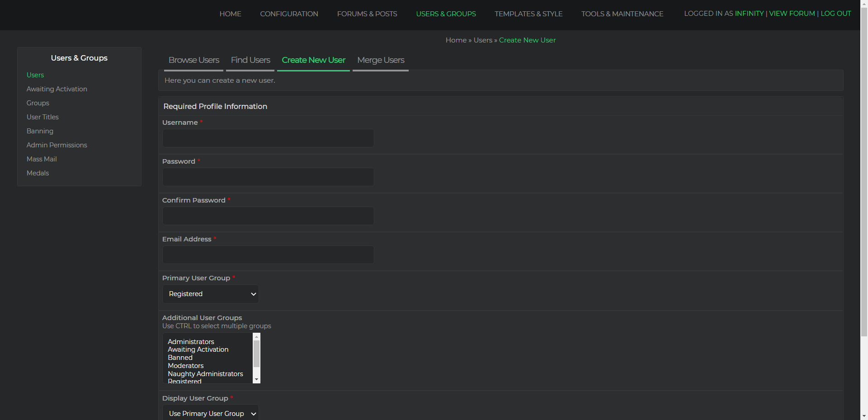Image resolution: width=868 pixels, height=420 pixels.
Task: Open Banning in the sidebar
Action: click(x=40, y=131)
